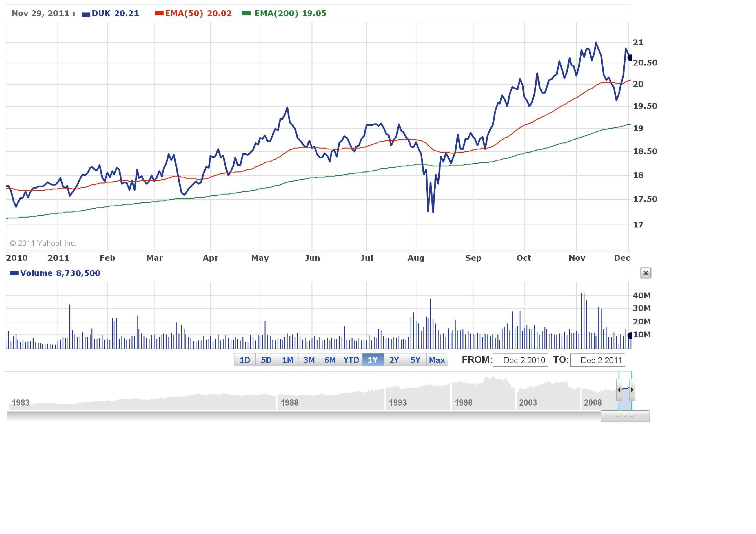Screen dimensions: 756x534
Task: Click the blue DUK legend swatch
Action: click(x=86, y=14)
